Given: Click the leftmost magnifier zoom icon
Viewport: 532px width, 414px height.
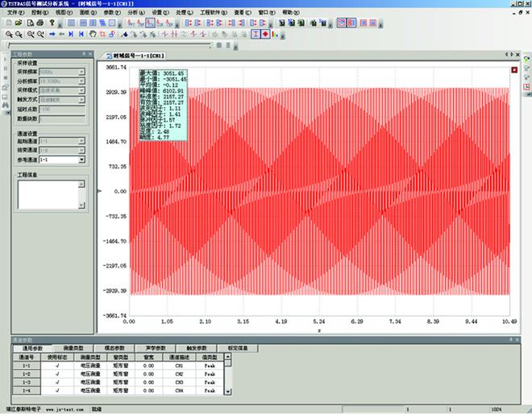Looking at the screenshot, I should [x=8, y=35].
